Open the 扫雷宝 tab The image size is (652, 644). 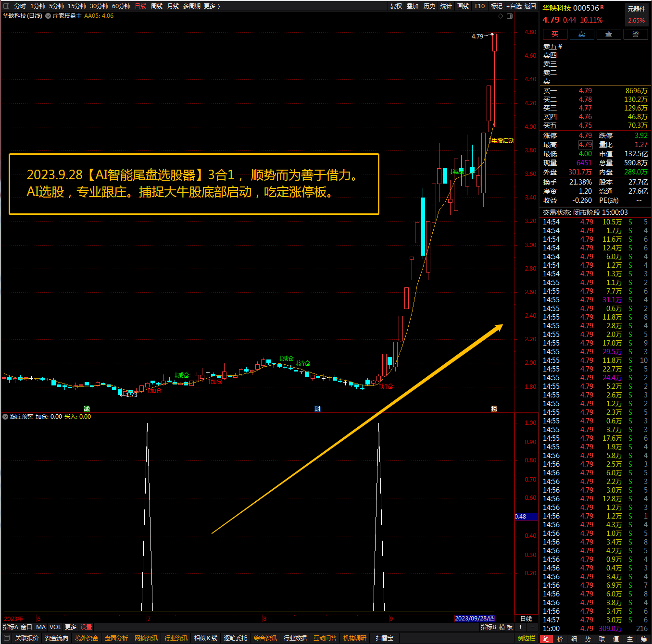tap(385, 638)
